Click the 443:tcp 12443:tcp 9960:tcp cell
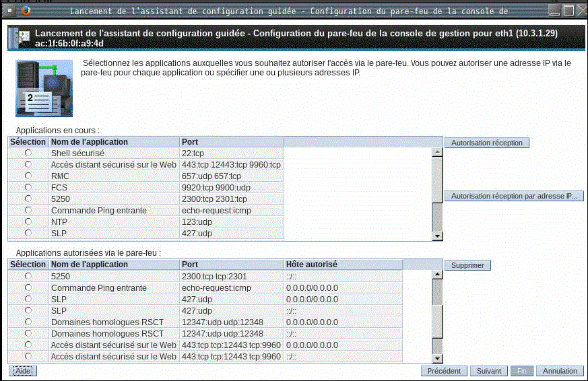The width and height of the screenshot is (588, 381). 232,165
